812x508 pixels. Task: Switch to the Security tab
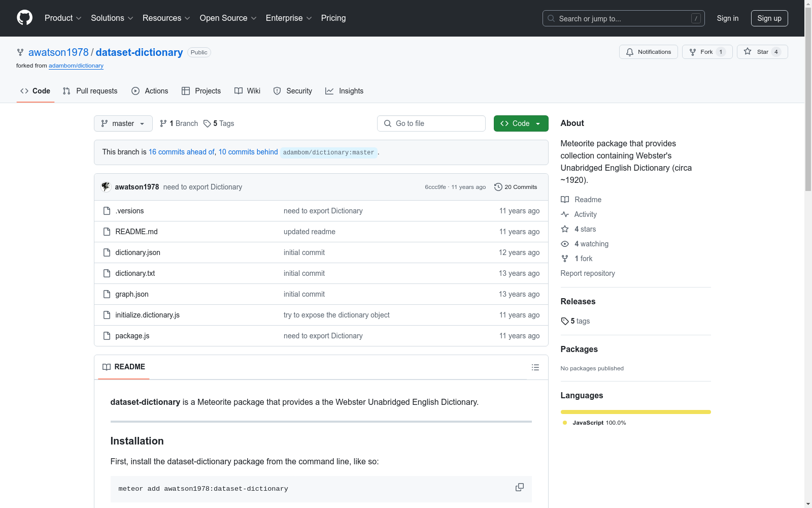[x=293, y=91]
